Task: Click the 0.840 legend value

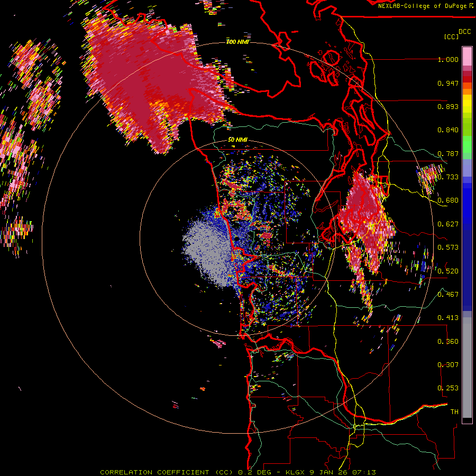Action: tap(448, 130)
